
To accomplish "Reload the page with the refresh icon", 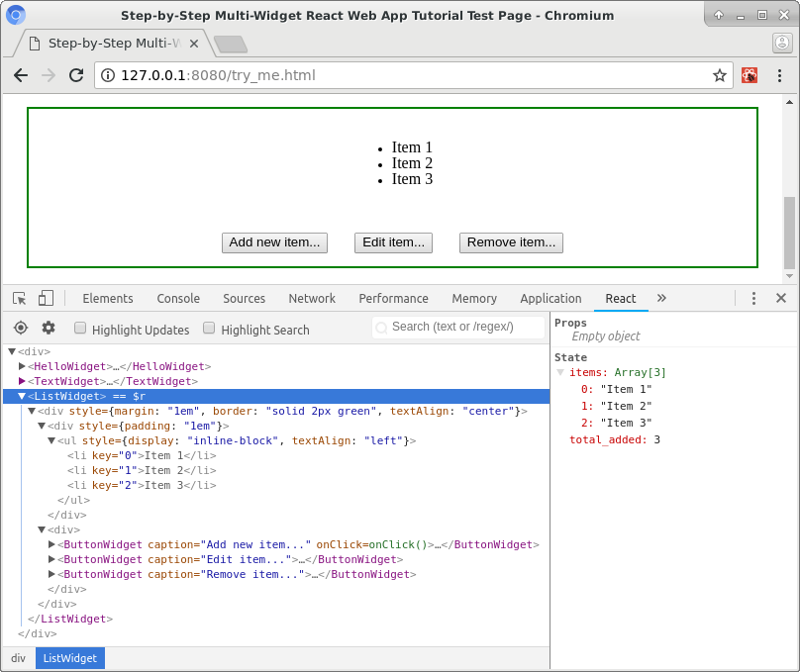I will click(x=76, y=75).
